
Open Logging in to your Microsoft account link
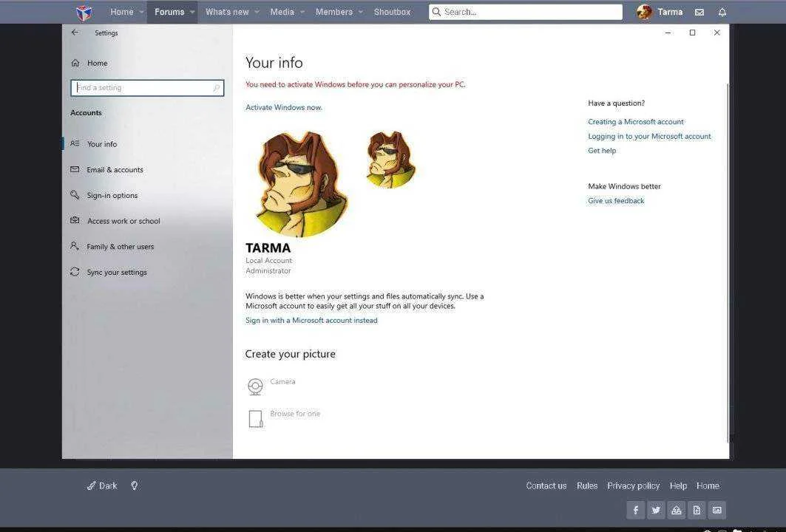tap(649, 136)
